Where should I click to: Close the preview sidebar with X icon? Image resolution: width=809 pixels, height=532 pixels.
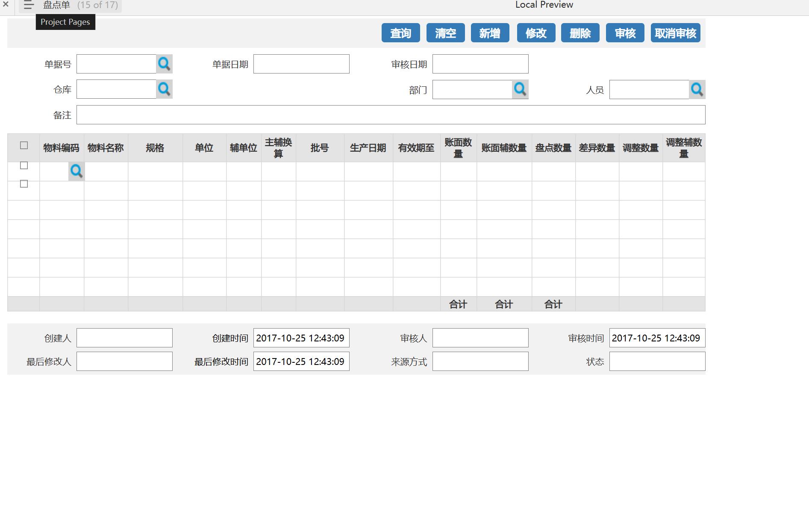(x=6, y=4)
